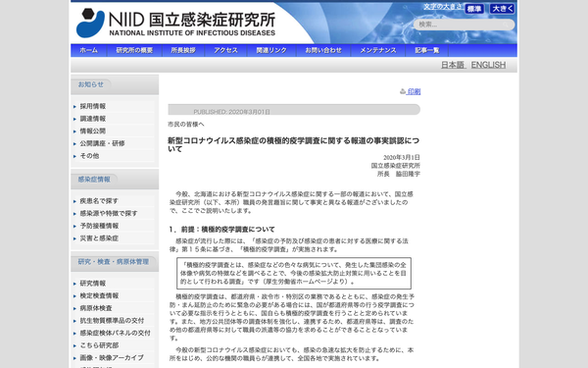The image size is (588, 368).
Task: Open the 病原体検査 sidebar link
Action: pos(96,308)
